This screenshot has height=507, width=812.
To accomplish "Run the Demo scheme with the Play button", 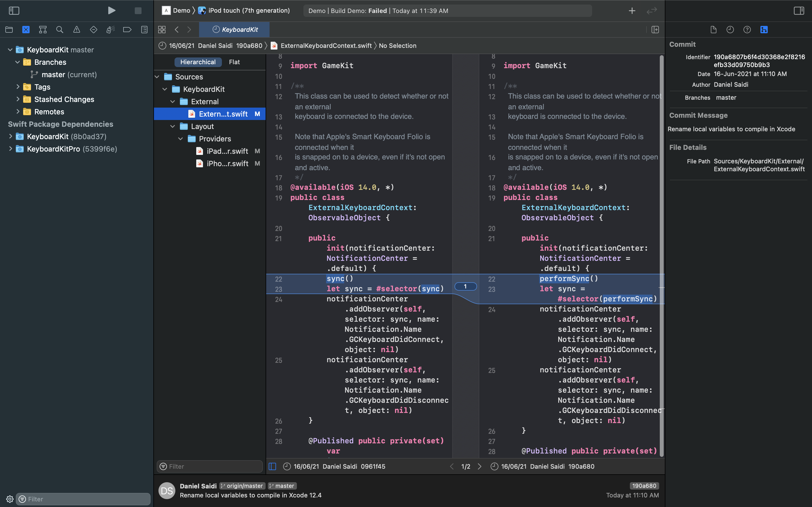I will point(111,10).
